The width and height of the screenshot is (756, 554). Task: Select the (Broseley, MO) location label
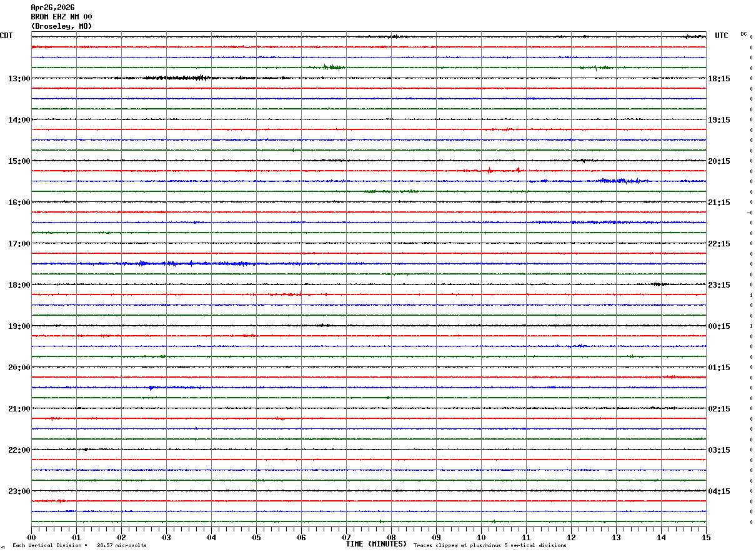point(61,26)
